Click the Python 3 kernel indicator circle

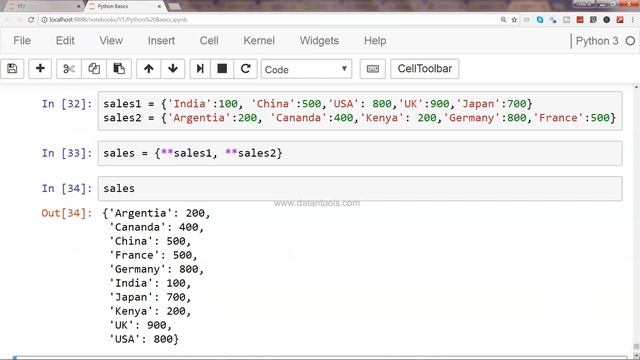click(x=630, y=41)
